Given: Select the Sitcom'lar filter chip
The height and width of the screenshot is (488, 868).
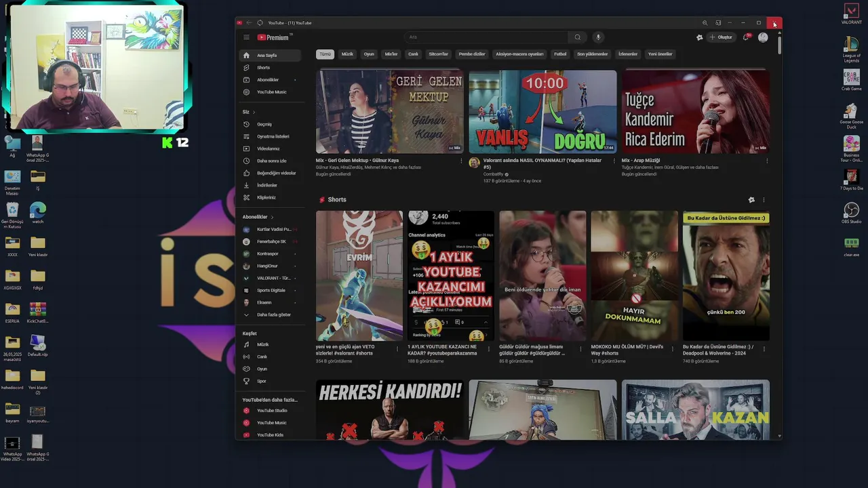Looking at the screenshot, I should (x=439, y=54).
